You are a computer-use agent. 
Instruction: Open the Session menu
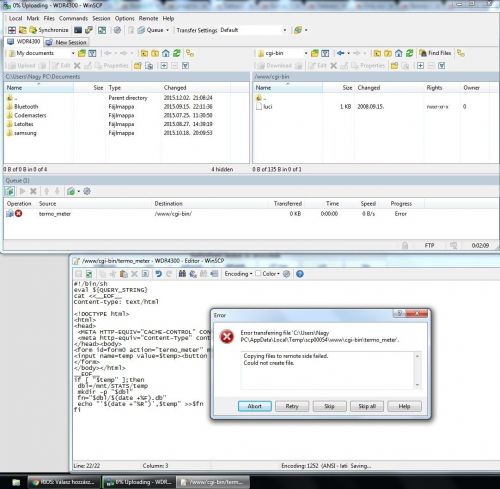(x=101, y=18)
